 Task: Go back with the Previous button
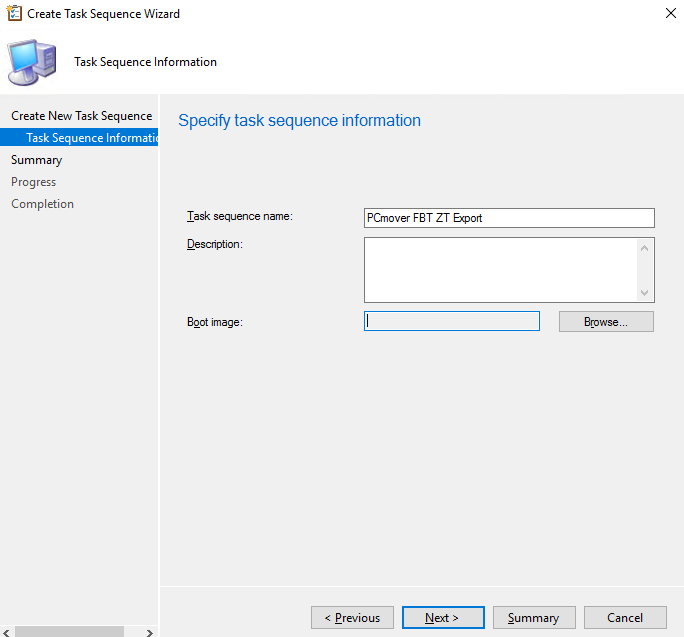[x=352, y=617]
